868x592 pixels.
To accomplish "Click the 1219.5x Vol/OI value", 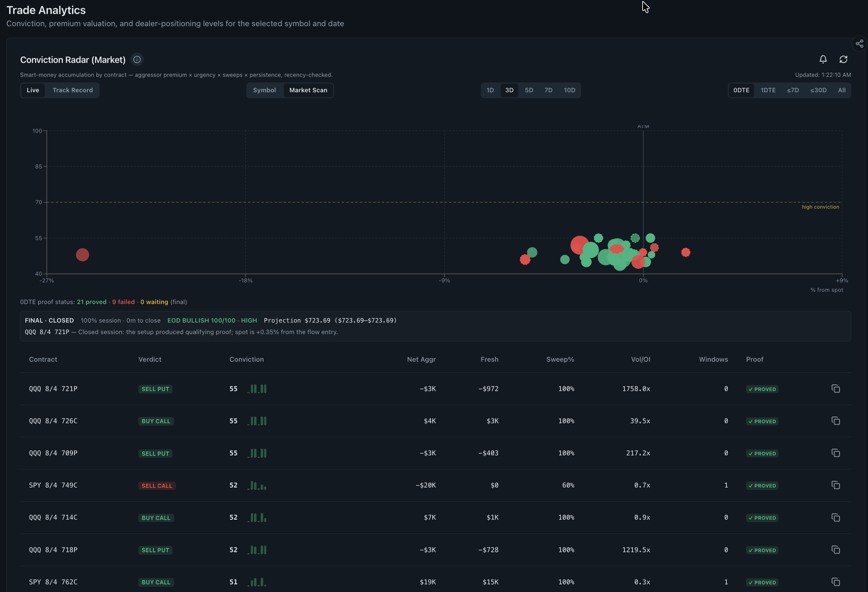I will click(x=636, y=550).
